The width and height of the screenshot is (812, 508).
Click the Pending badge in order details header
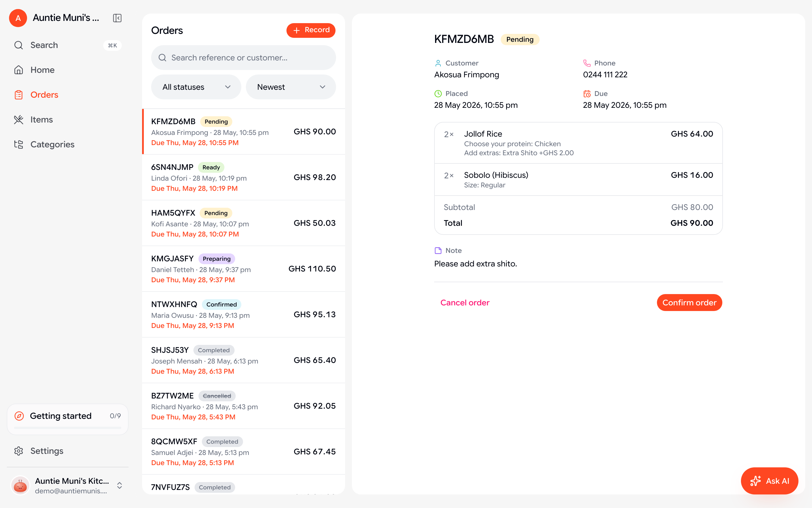coord(520,39)
